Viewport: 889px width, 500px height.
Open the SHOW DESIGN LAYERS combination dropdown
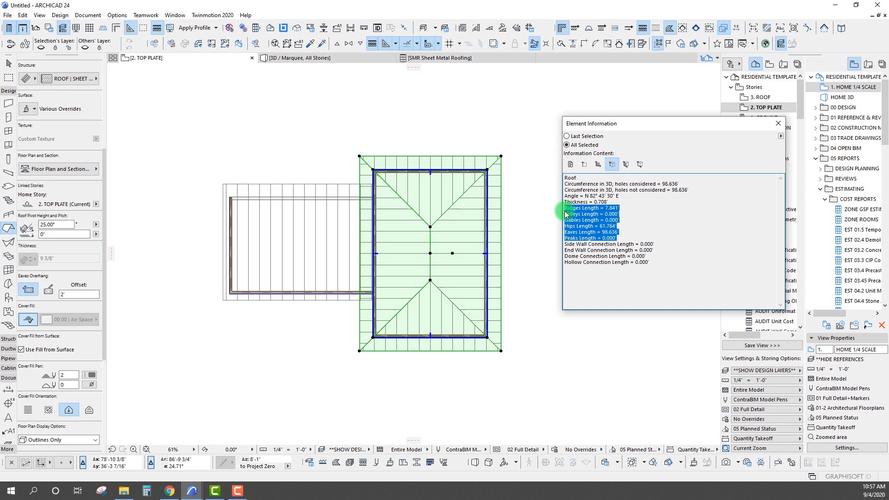point(767,370)
